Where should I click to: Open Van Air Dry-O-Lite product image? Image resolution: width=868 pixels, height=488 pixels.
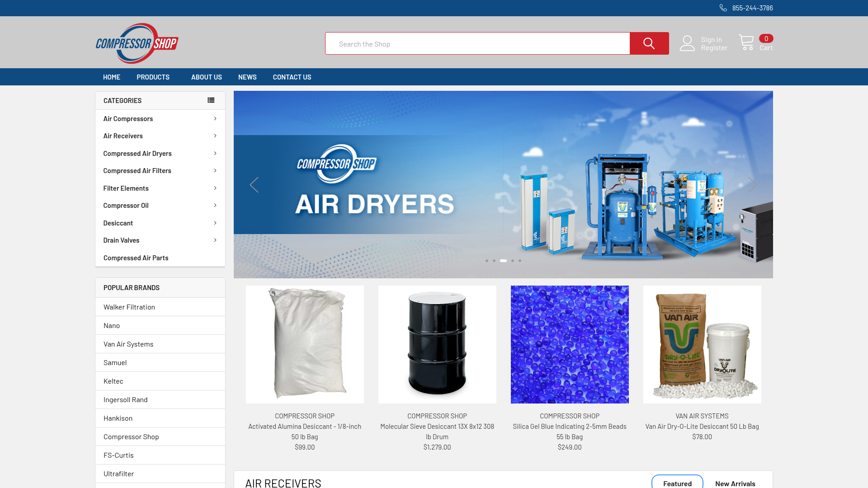(702, 344)
